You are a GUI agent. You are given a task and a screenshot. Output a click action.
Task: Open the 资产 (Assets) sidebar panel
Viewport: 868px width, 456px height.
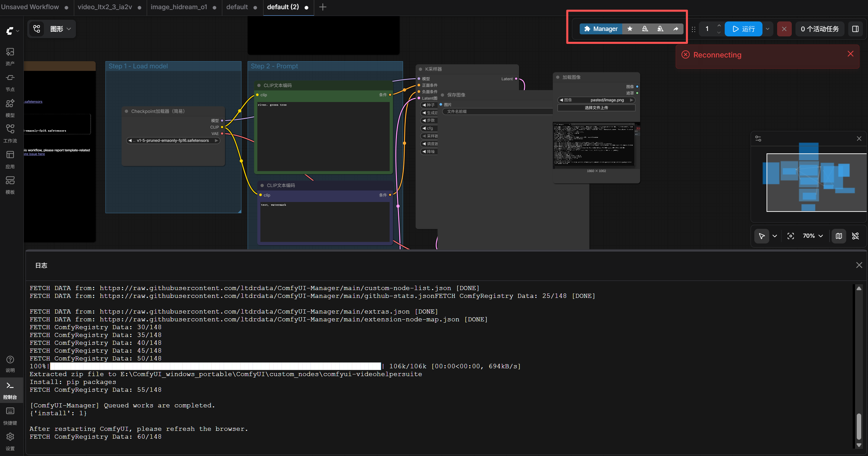10,56
